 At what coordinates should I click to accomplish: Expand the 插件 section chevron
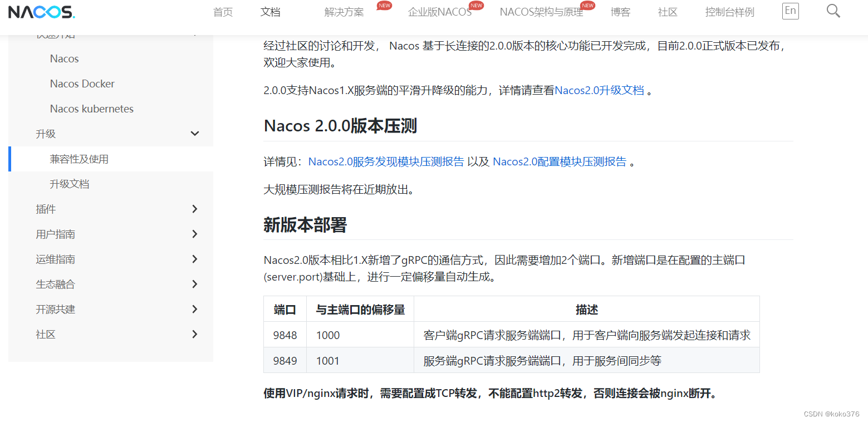point(195,209)
